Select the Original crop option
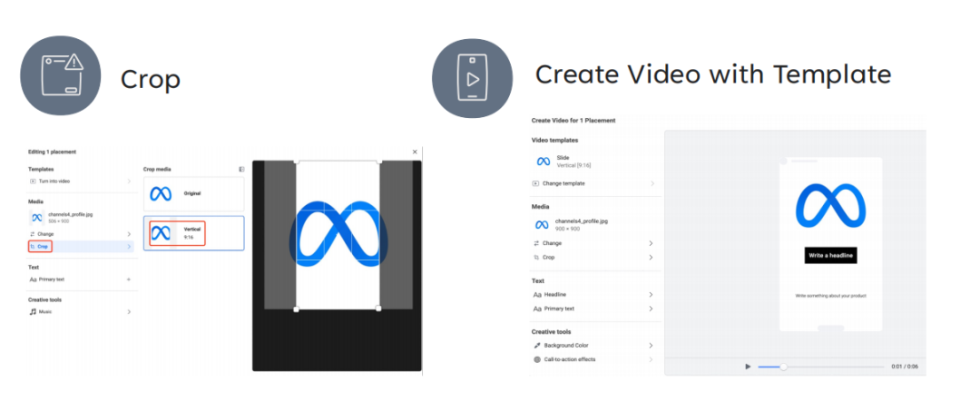 [x=194, y=194]
